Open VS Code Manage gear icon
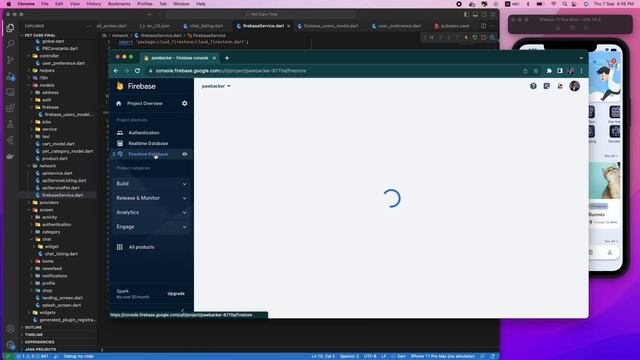Screen dimensions: 640x360 coord(10,345)
